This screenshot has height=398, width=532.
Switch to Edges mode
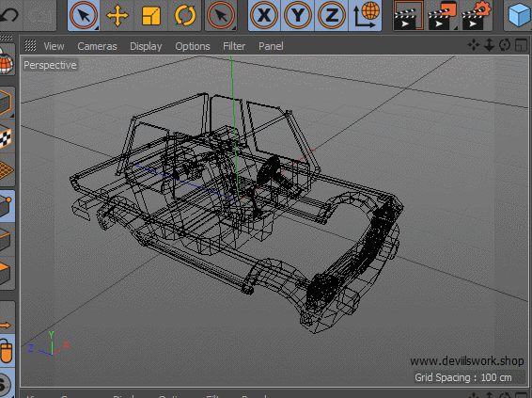coord(7,239)
